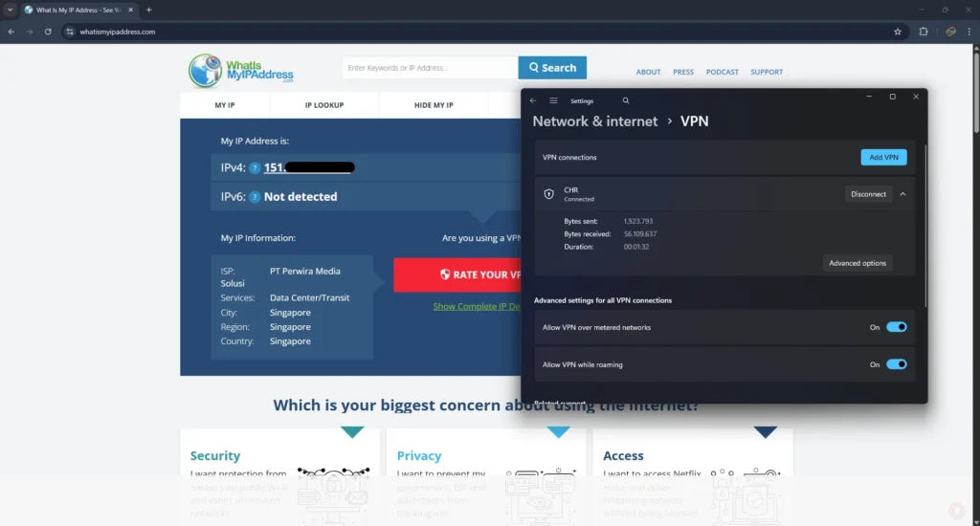Disconnect the CHR VPN
The height and width of the screenshot is (526, 980).
tap(868, 194)
